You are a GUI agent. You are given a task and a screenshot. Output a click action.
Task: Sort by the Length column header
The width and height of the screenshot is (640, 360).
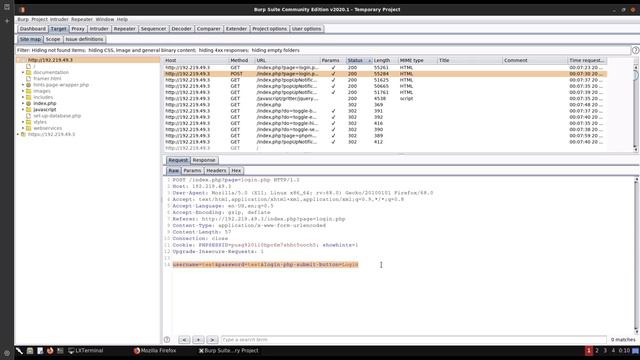[x=385, y=60]
